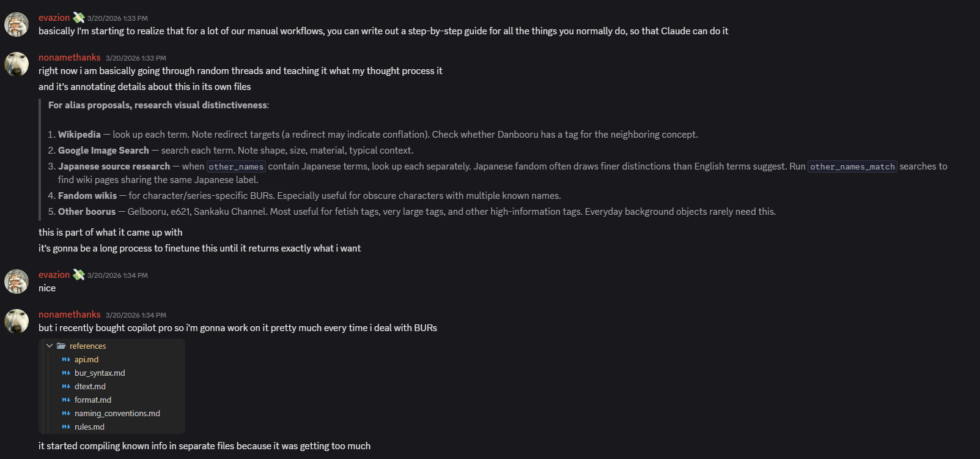Viewport: 980px width, 459px height.
Task: Open dtext.md in the file tree
Action: click(x=90, y=387)
